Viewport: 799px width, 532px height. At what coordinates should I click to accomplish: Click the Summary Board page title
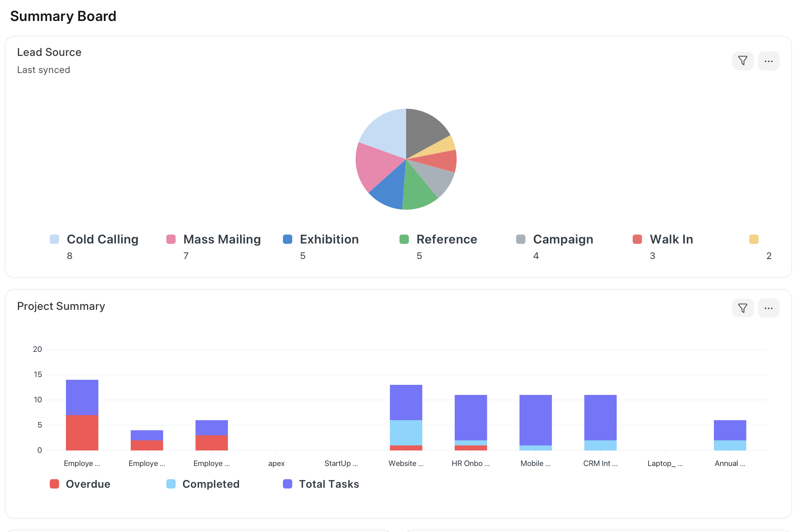(63, 16)
